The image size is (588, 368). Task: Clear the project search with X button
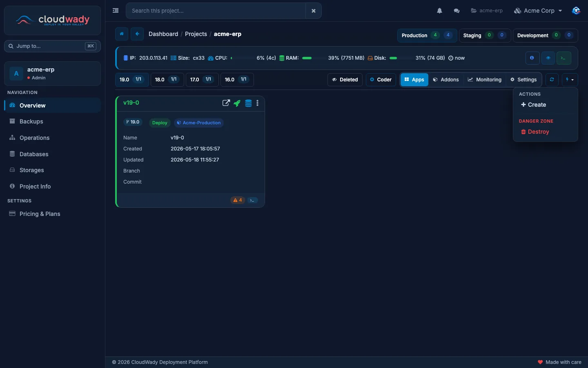click(314, 11)
